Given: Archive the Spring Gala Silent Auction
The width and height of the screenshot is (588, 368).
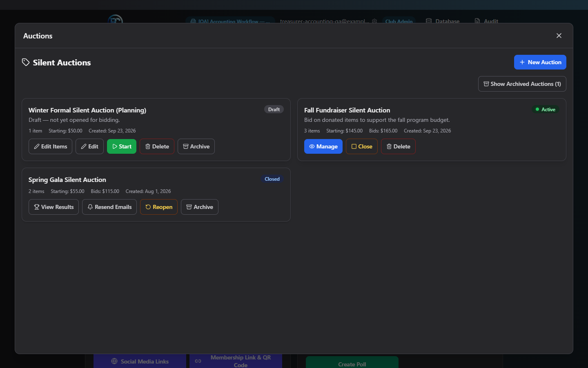Looking at the screenshot, I should [200, 207].
